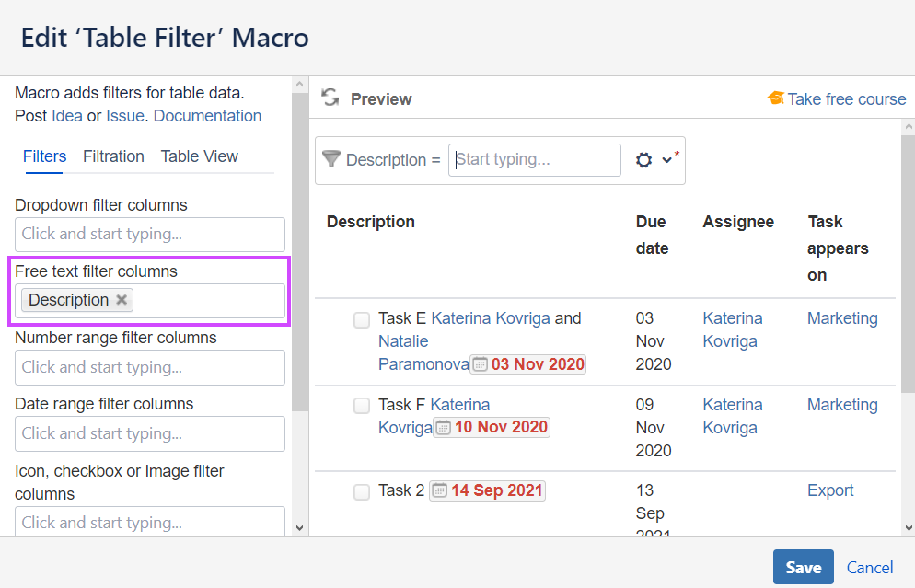Open Dropdown filter columns field
This screenshot has width=915, height=588.
click(150, 234)
